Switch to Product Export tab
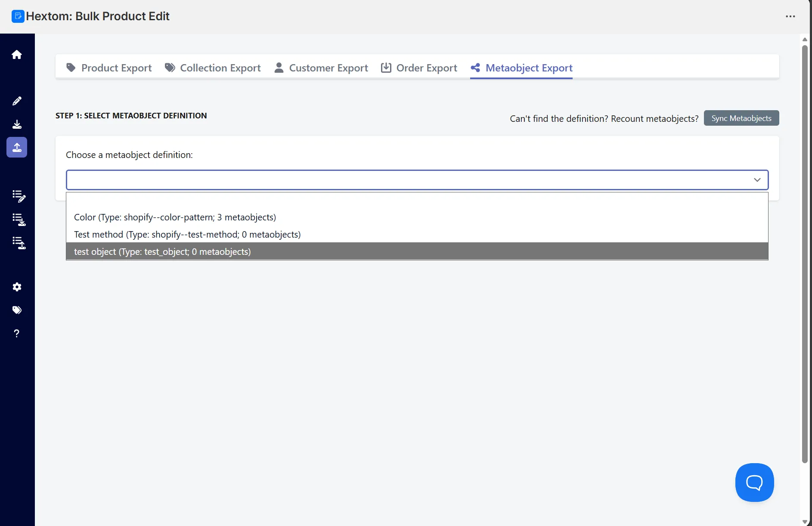 (109, 68)
